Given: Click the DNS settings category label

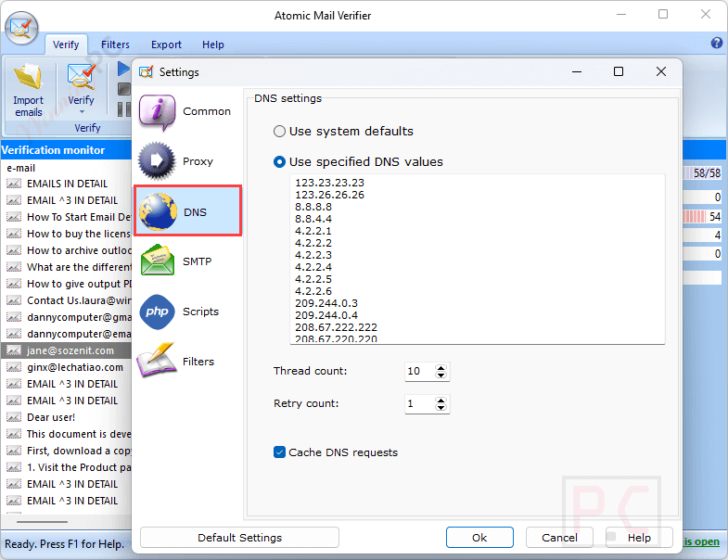Looking at the screenshot, I should coord(287,98).
